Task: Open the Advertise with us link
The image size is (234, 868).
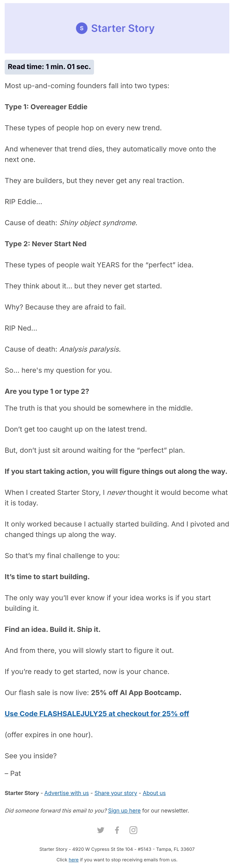Action: pyautogui.click(x=67, y=793)
